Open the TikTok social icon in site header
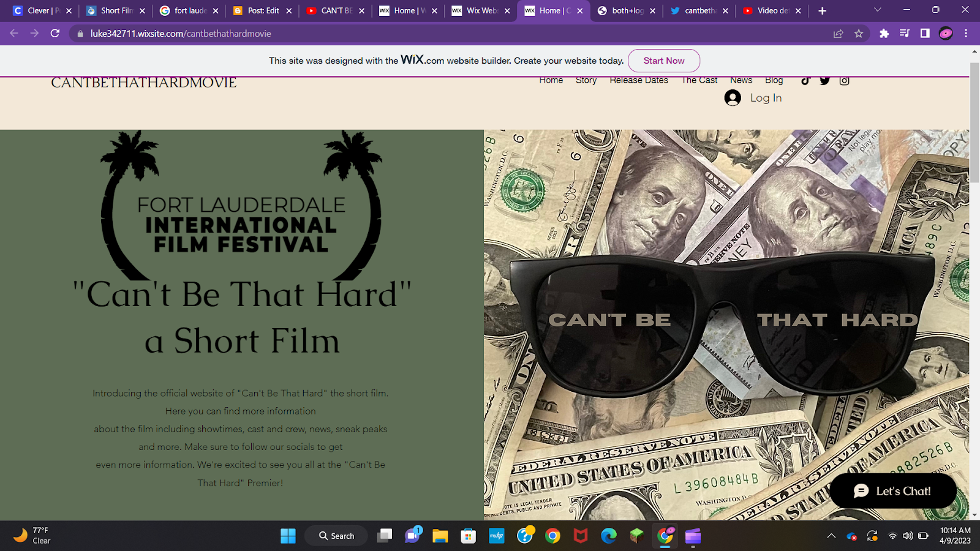Image resolution: width=980 pixels, height=551 pixels. [x=805, y=81]
